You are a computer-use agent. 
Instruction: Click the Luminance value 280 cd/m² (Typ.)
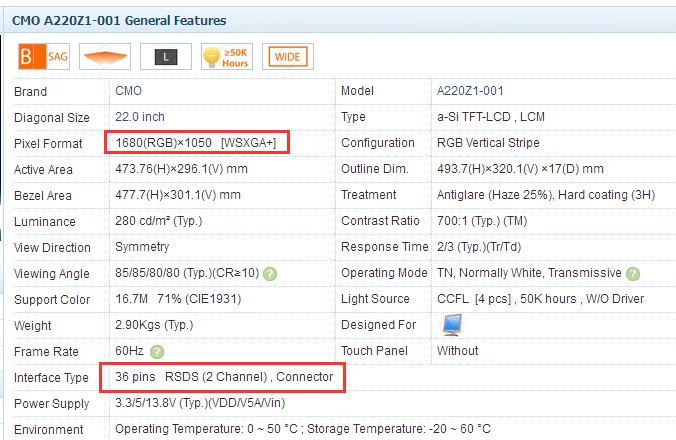159,221
